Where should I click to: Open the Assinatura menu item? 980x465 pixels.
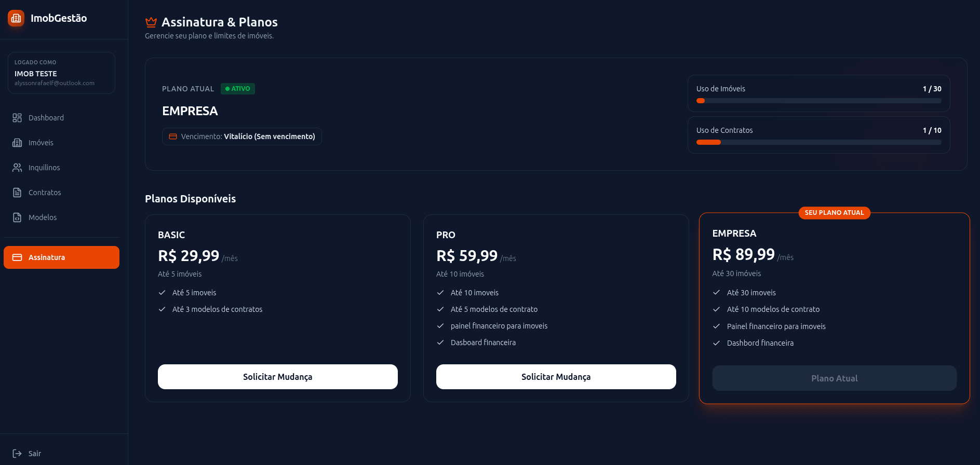pos(61,257)
